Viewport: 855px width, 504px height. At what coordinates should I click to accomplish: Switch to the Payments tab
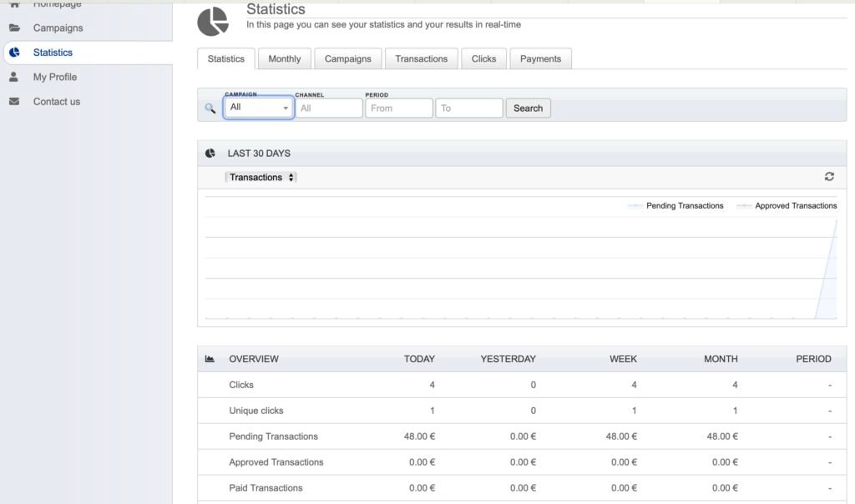tap(540, 59)
